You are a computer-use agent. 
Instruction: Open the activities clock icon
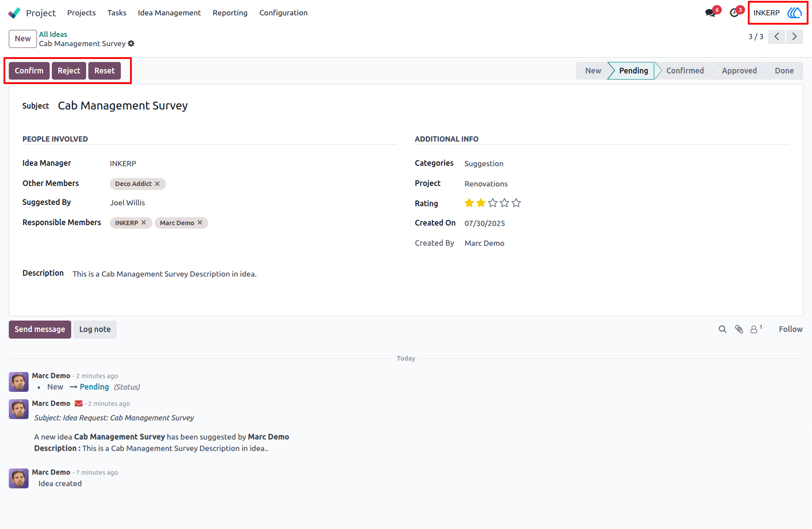[734, 13]
